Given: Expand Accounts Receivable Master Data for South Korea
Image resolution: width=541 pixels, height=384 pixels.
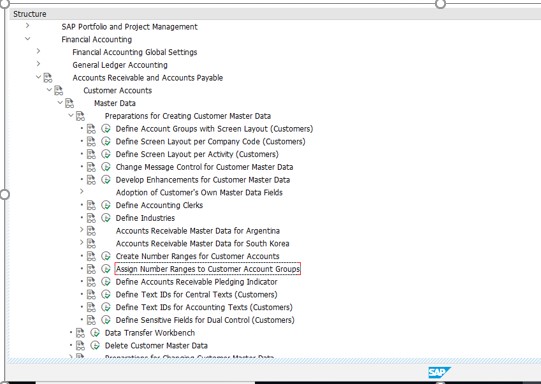Looking at the screenshot, I should [x=81, y=243].
